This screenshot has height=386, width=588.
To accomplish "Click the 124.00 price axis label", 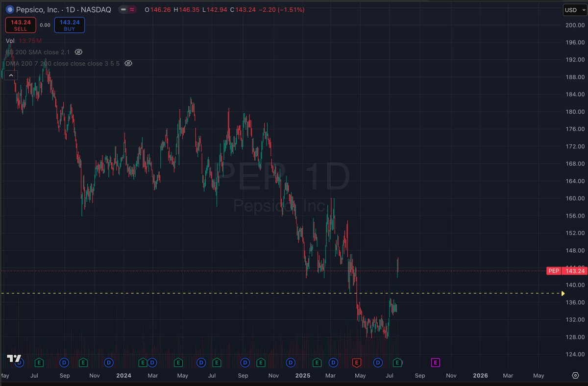I will click(x=574, y=354).
